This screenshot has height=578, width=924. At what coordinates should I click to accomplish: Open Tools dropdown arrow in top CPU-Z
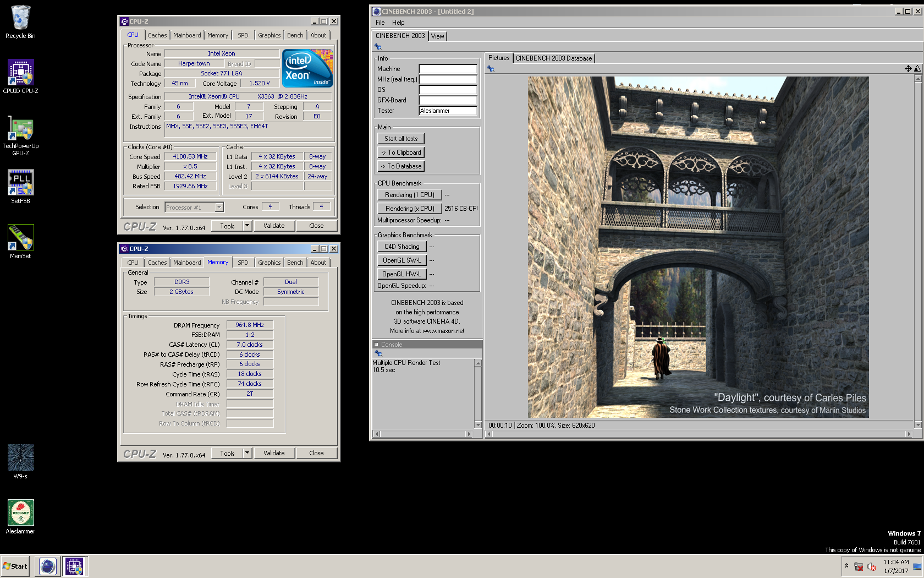click(247, 226)
